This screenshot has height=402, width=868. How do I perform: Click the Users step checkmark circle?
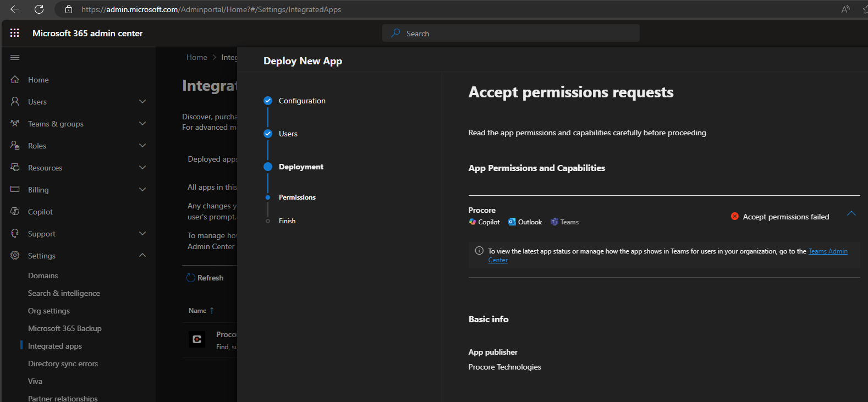pos(268,134)
